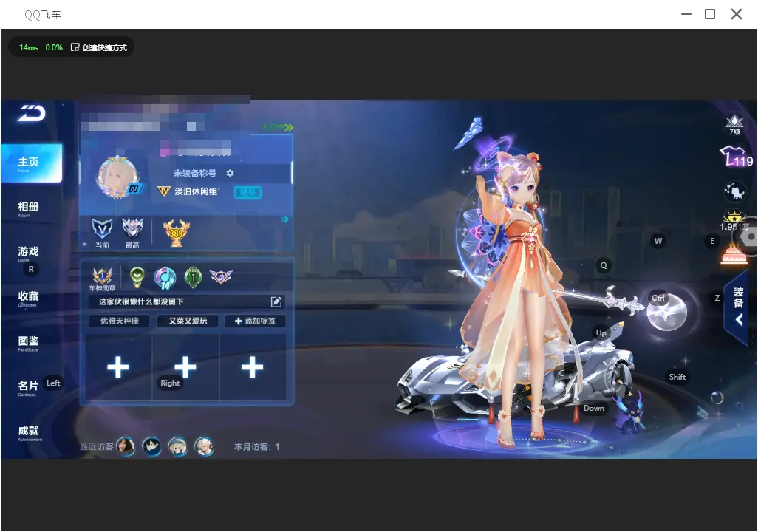This screenshot has height=532, width=758.
Task: Open fourth white-haired visitor avatar
Action: click(x=204, y=446)
